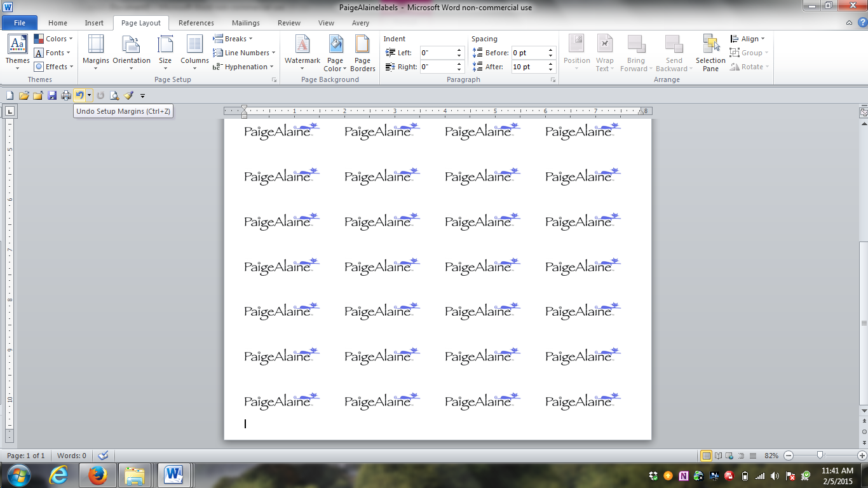
Task: Click the Print Preview magnifier icon
Action: (114, 95)
